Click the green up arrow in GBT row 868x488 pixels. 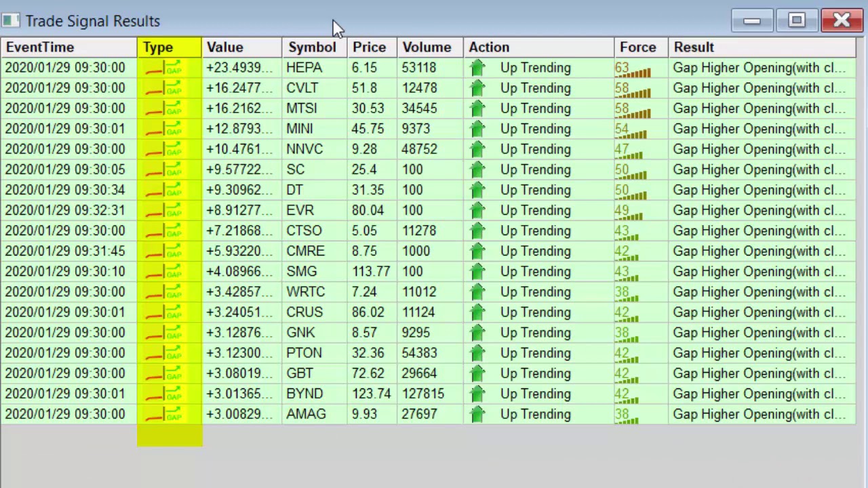click(477, 373)
